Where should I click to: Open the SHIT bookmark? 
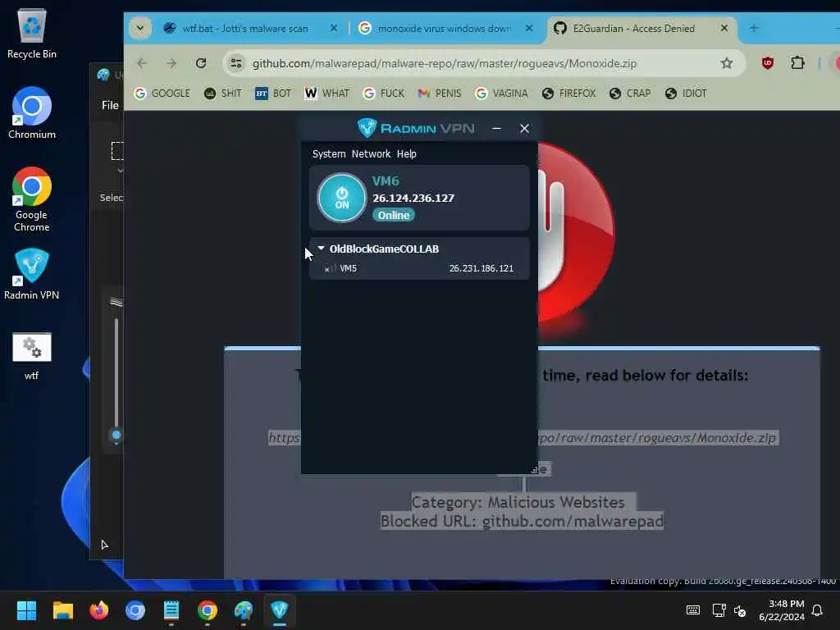pyautogui.click(x=223, y=94)
